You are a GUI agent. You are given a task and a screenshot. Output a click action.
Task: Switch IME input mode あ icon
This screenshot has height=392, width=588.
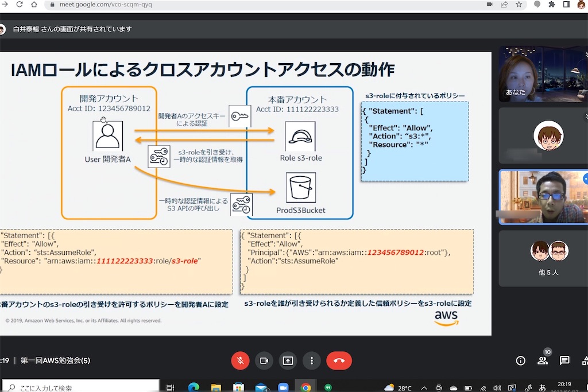tap(542, 388)
